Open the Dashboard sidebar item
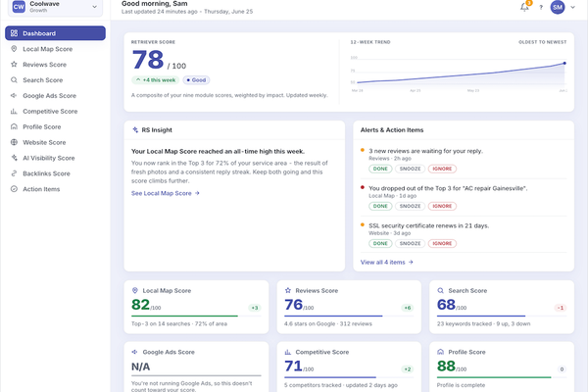This screenshot has width=588, height=392. tap(55, 33)
